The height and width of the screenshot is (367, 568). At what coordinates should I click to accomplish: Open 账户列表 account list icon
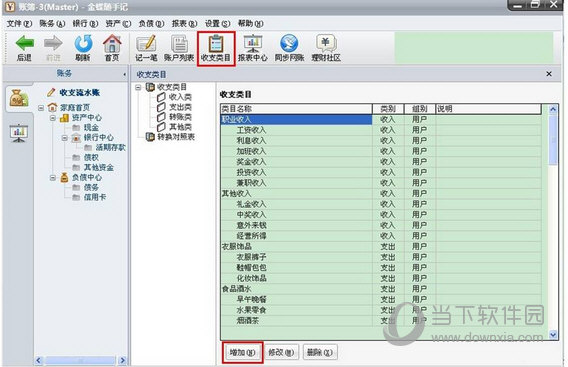pyautogui.click(x=179, y=43)
